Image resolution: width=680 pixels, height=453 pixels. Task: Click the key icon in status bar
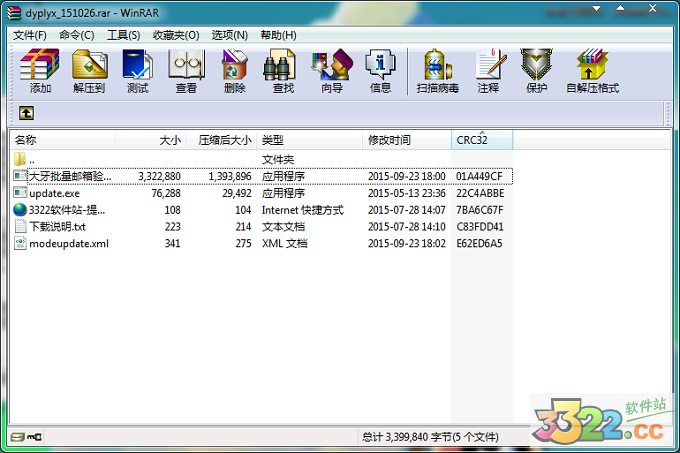click(34, 437)
